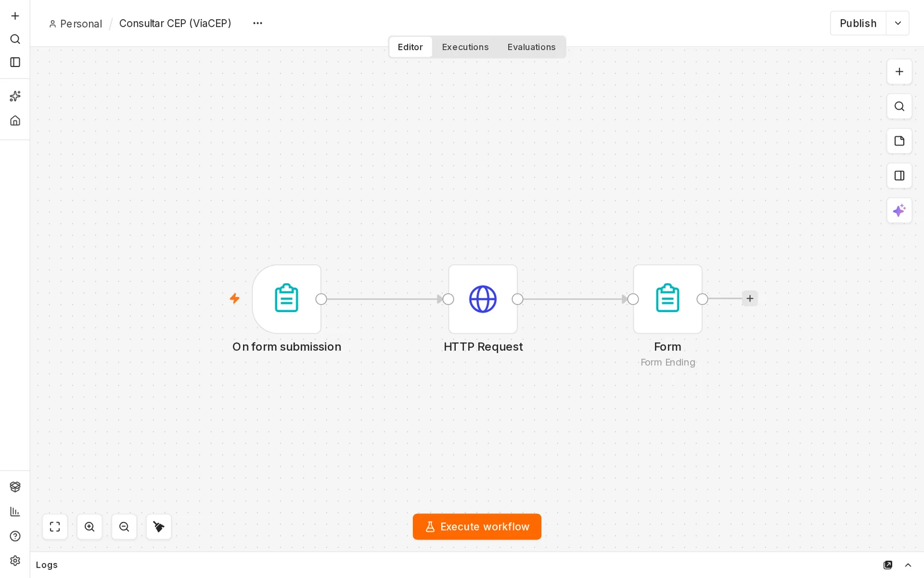
Task: Select the On form submission node
Action: pos(286,299)
